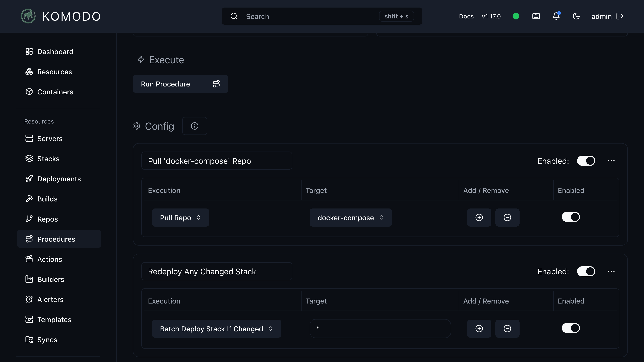Go to Containers page
The image size is (644, 362).
click(x=59, y=92)
